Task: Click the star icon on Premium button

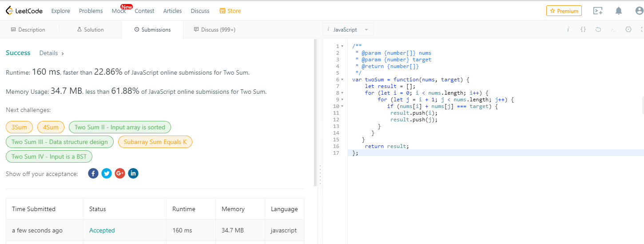Action: (x=553, y=11)
